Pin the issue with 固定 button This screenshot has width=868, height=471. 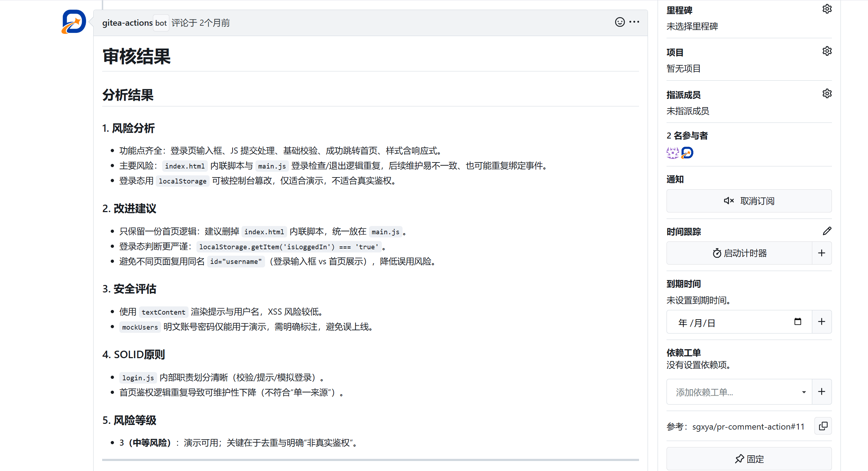click(x=749, y=459)
